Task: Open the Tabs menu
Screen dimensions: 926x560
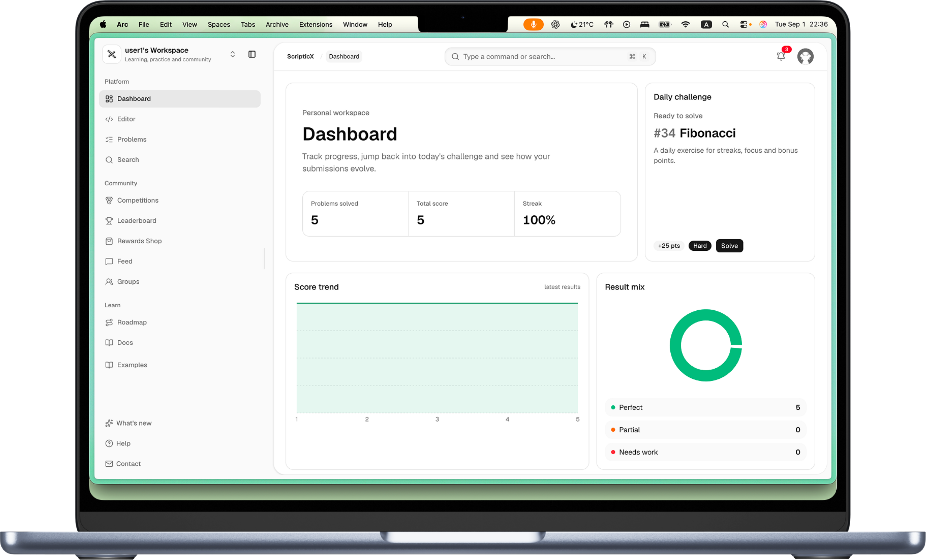Action: coord(248,24)
